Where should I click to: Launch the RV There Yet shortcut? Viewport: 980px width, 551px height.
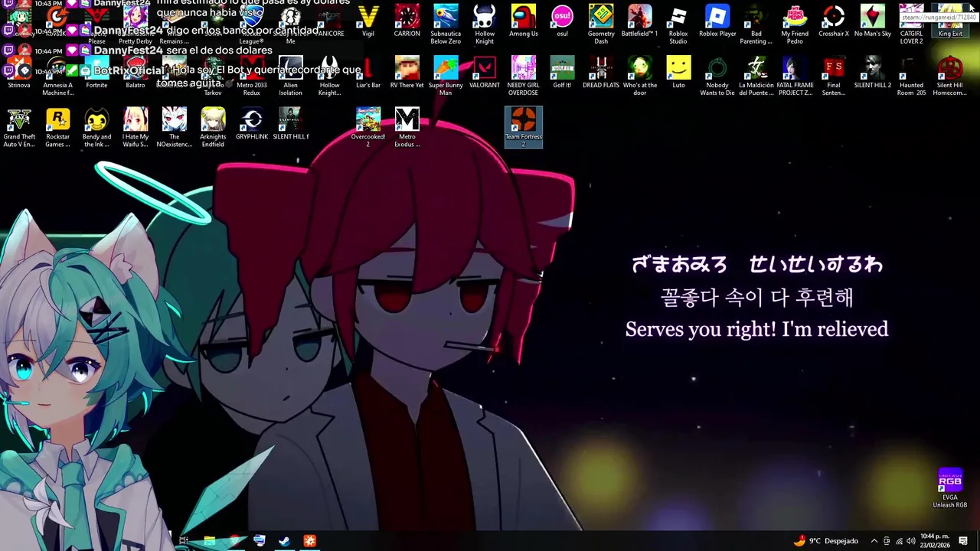(407, 73)
